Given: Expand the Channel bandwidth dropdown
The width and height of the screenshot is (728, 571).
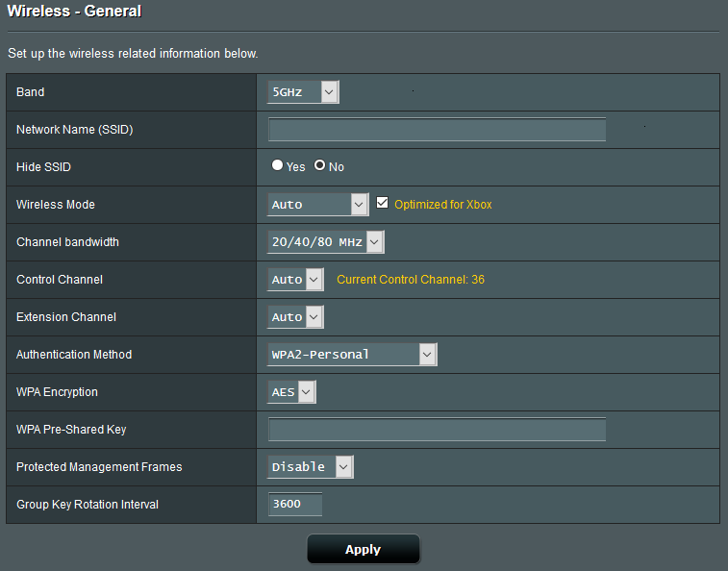Looking at the screenshot, I should [325, 242].
